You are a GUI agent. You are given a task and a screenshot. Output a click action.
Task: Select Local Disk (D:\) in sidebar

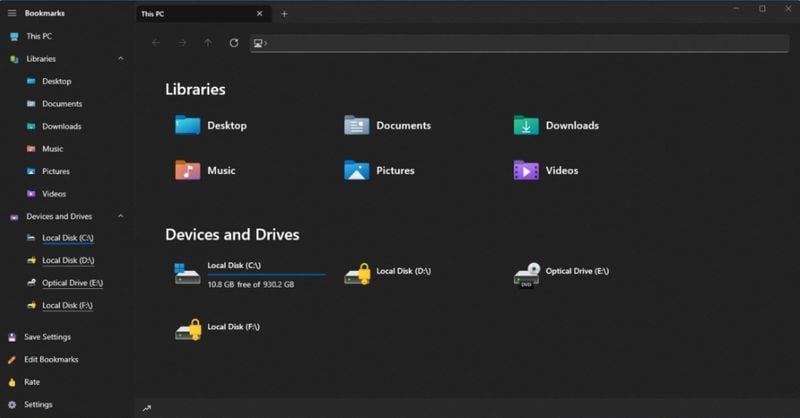(x=67, y=261)
